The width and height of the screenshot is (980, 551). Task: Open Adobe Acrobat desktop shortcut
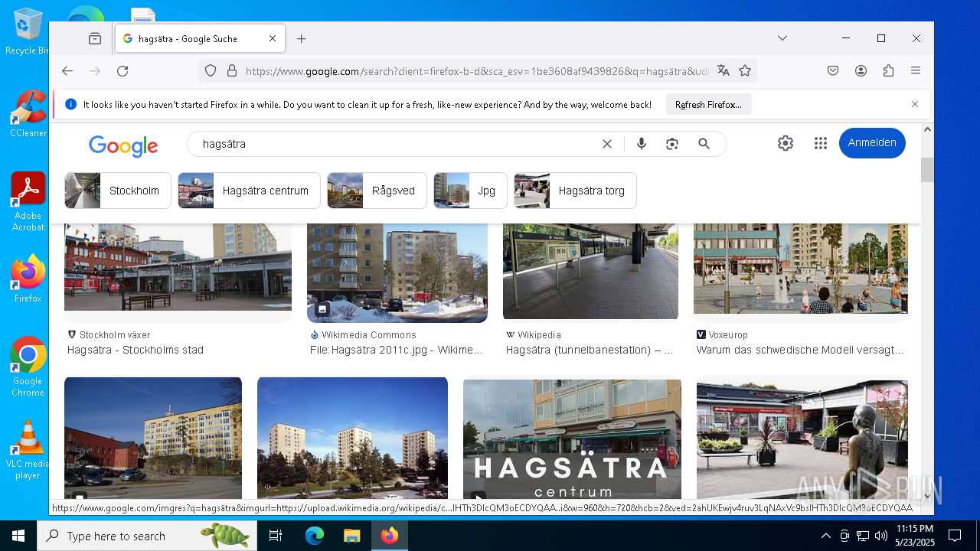pos(28,202)
